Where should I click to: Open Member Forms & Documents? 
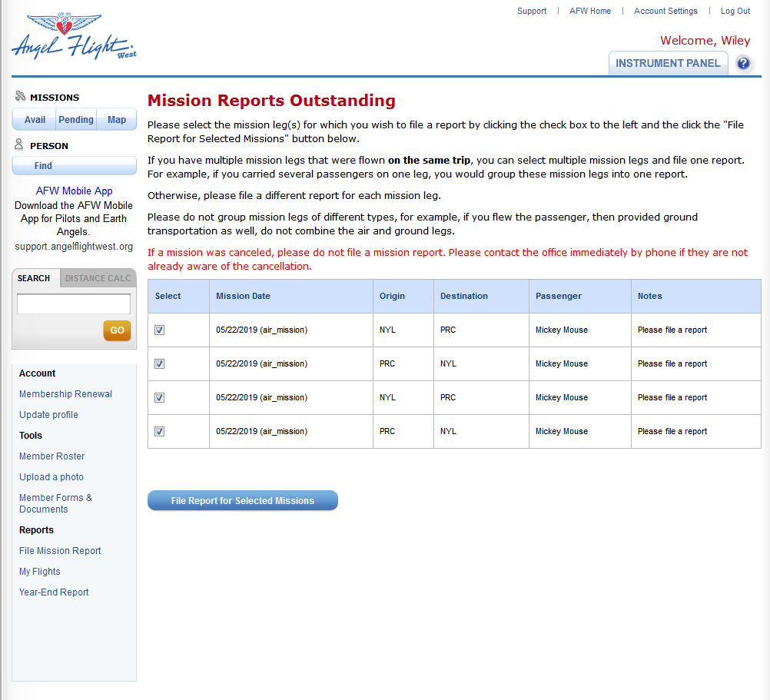pos(55,503)
